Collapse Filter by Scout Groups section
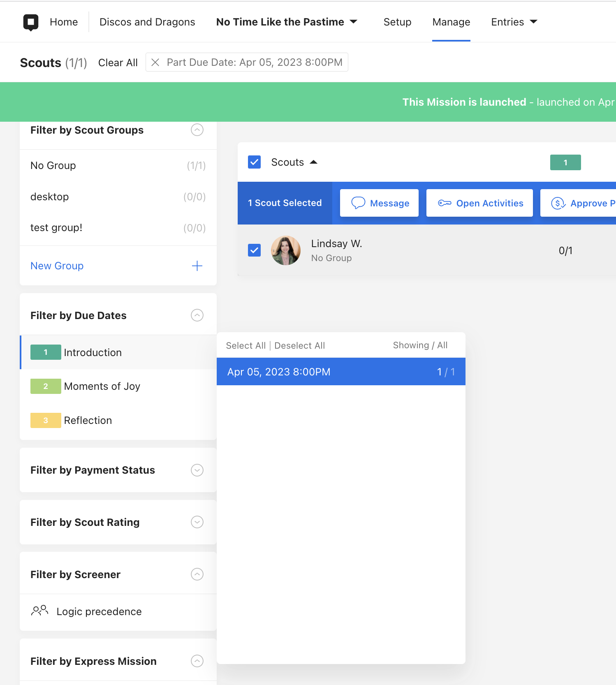 (x=197, y=130)
